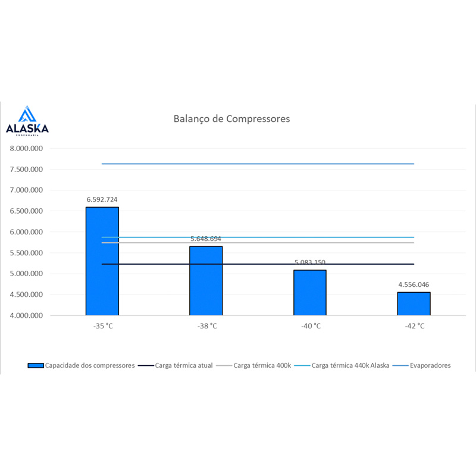Screen dimensions: 476x476
Task: Click the legend entry Carga térmica atual
Action: click(x=176, y=365)
